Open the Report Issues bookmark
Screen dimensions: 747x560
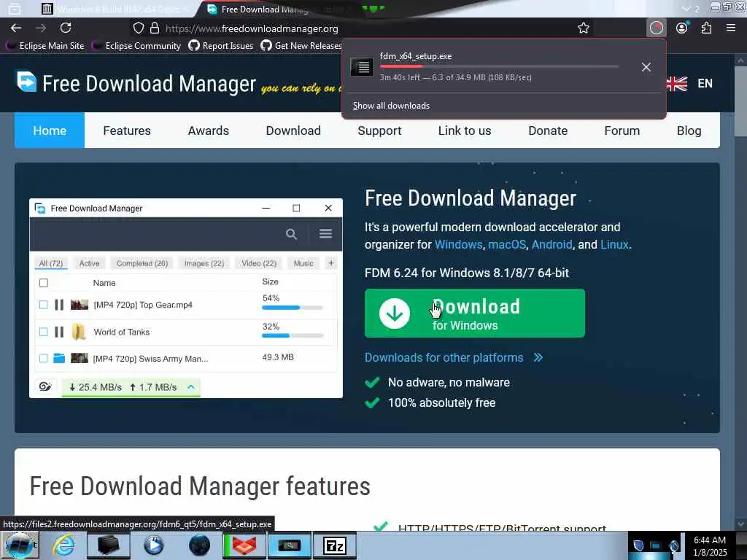pos(220,46)
